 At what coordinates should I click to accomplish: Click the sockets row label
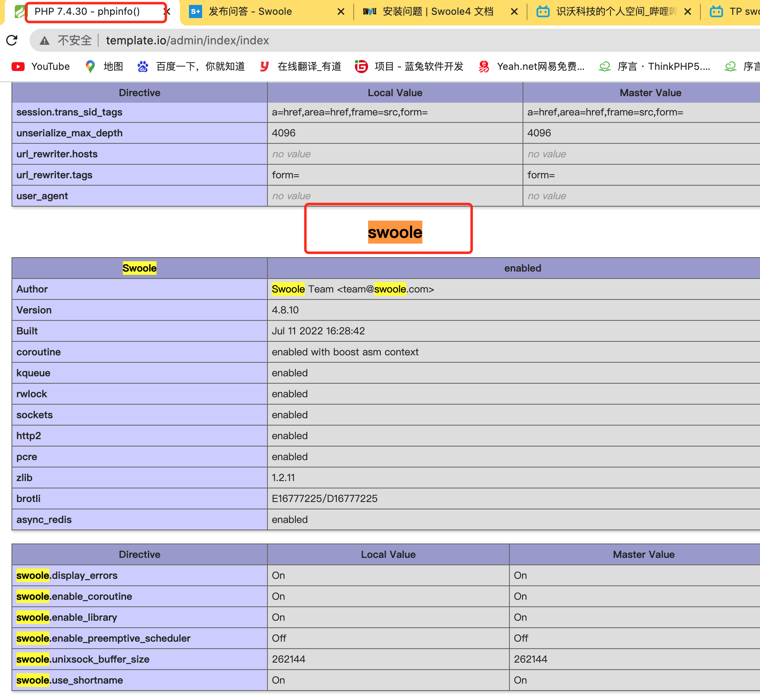35,415
